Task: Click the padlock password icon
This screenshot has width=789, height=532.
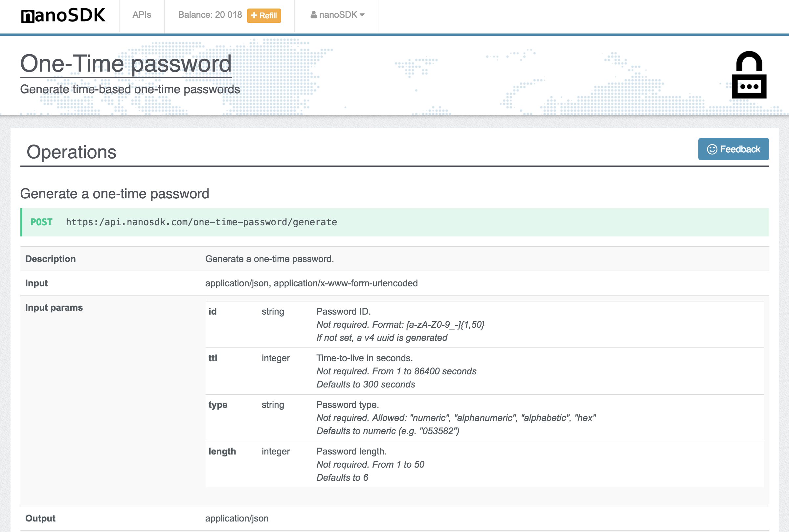Action: [x=749, y=75]
